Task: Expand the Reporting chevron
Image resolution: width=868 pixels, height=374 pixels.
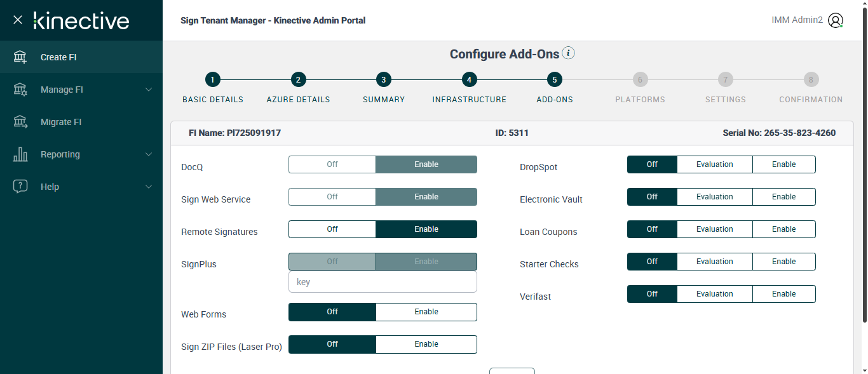Action: point(149,154)
